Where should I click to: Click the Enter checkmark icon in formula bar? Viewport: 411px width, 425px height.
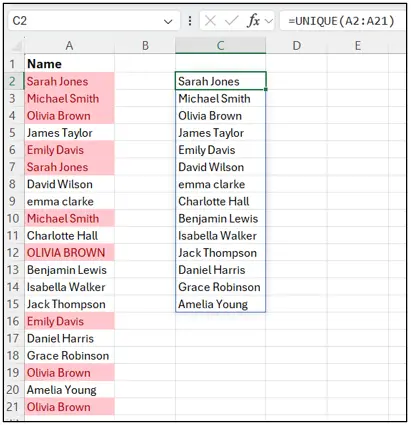click(x=231, y=21)
